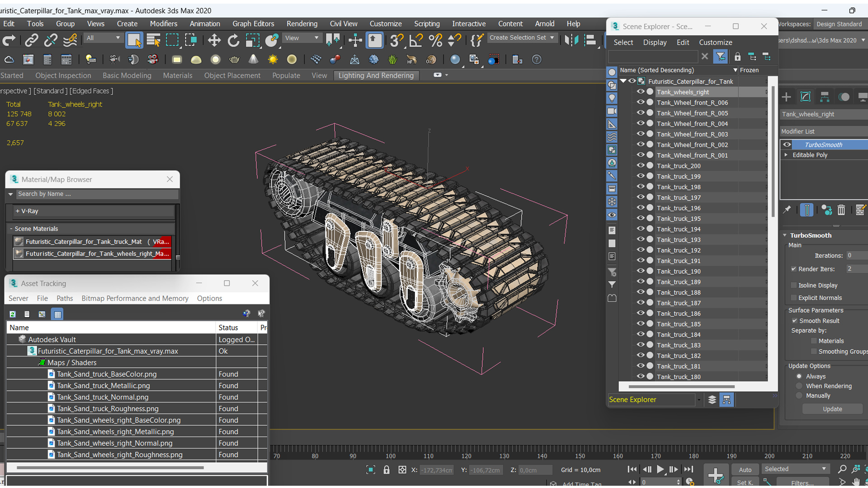Open the Scripting menu

click(427, 23)
